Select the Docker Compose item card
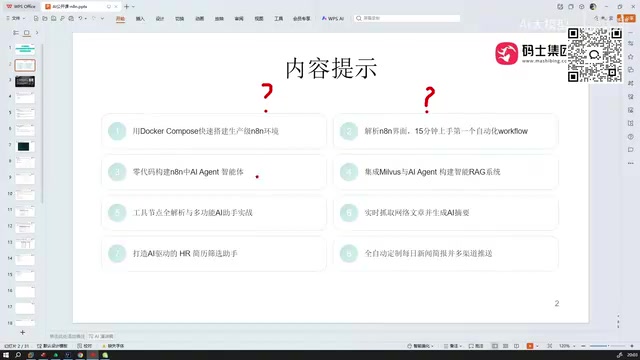This screenshot has width=640, height=360. [x=214, y=131]
